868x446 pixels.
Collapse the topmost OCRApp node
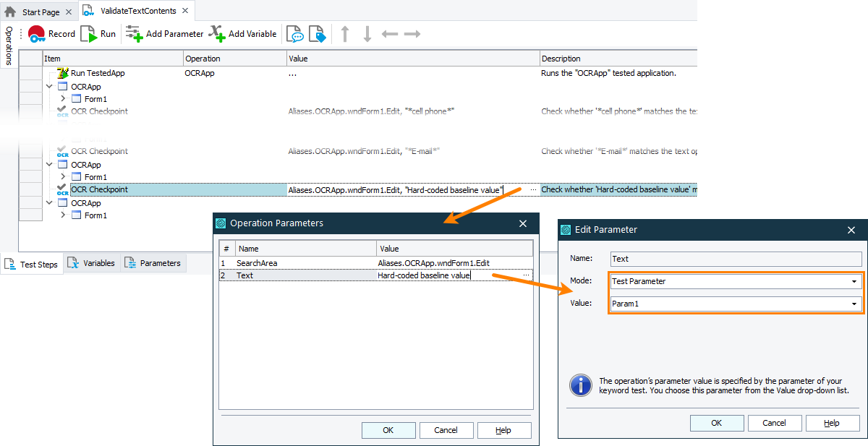49,85
